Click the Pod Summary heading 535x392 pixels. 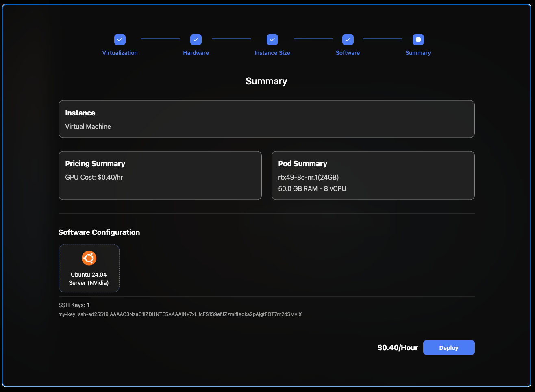[302, 164]
